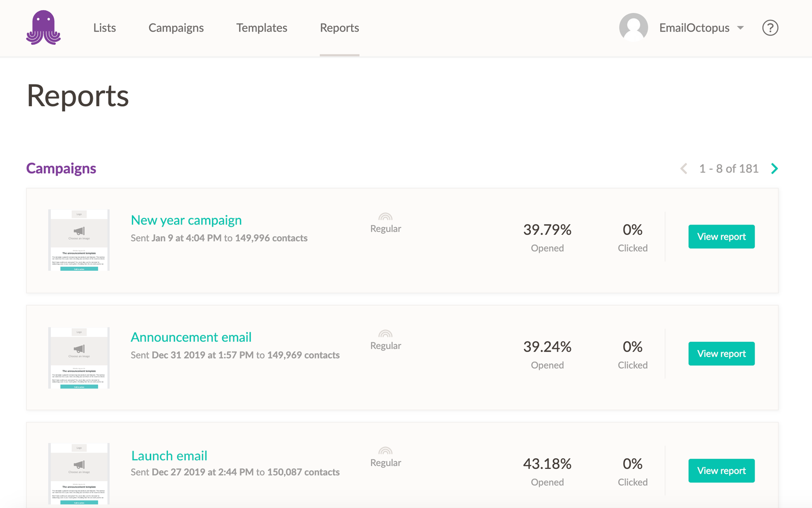Go to the Lists page
Viewport: 812px width, 508px height.
[104, 28]
